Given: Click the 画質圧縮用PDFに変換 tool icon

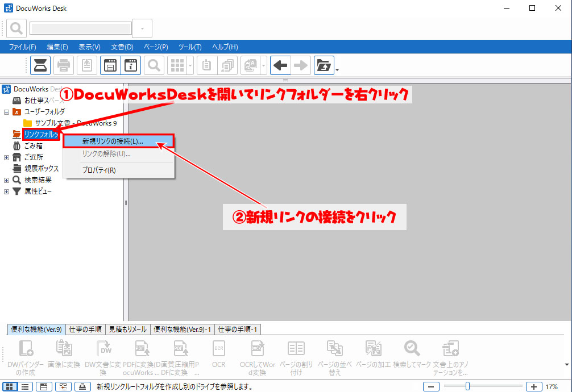Looking at the screenshot, I should pyautogui.click(x=181, y=348).
